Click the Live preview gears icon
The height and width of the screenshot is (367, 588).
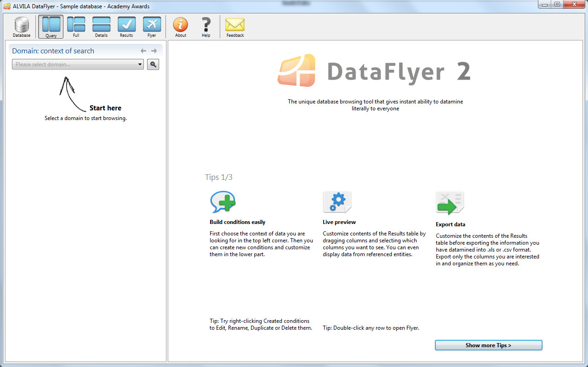pos(337,202)
